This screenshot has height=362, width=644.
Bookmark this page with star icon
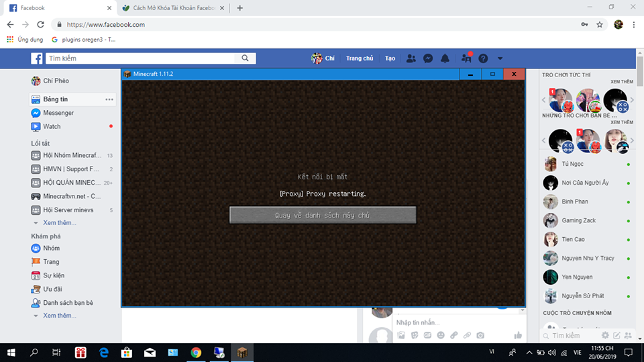(600, 25)
